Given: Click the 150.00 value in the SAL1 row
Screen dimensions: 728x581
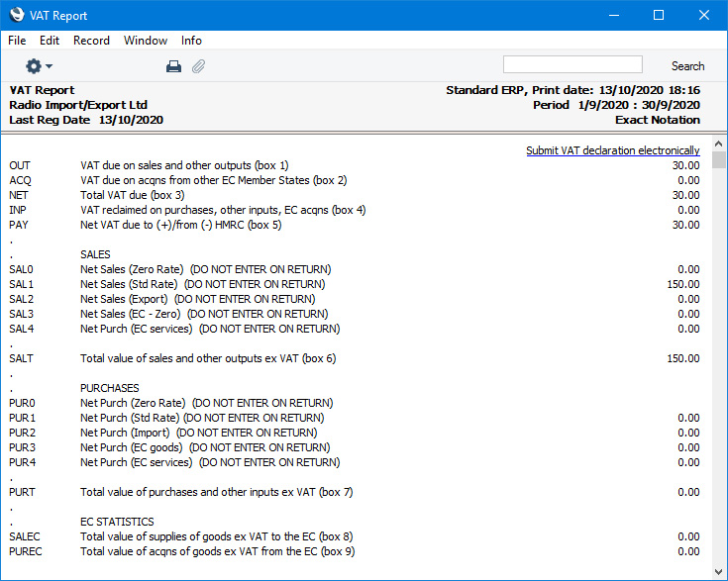Looking at the screenshot, I should point(683,284).
